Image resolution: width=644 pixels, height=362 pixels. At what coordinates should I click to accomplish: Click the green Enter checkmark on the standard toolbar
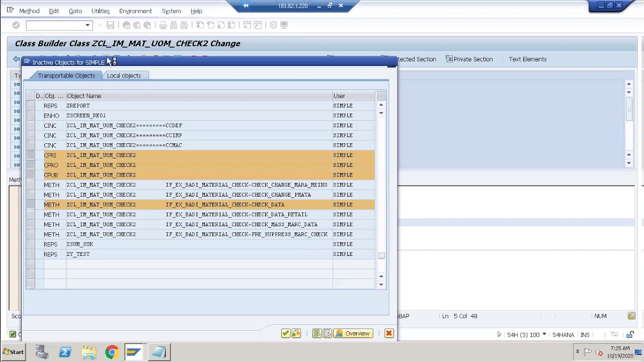click(x=16, y=25)
